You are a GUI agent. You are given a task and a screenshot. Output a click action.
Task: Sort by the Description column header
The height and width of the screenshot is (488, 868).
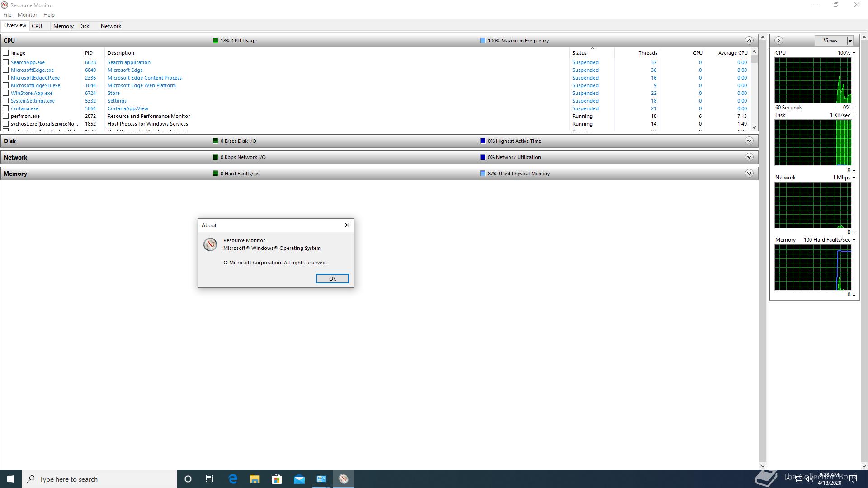337,53
